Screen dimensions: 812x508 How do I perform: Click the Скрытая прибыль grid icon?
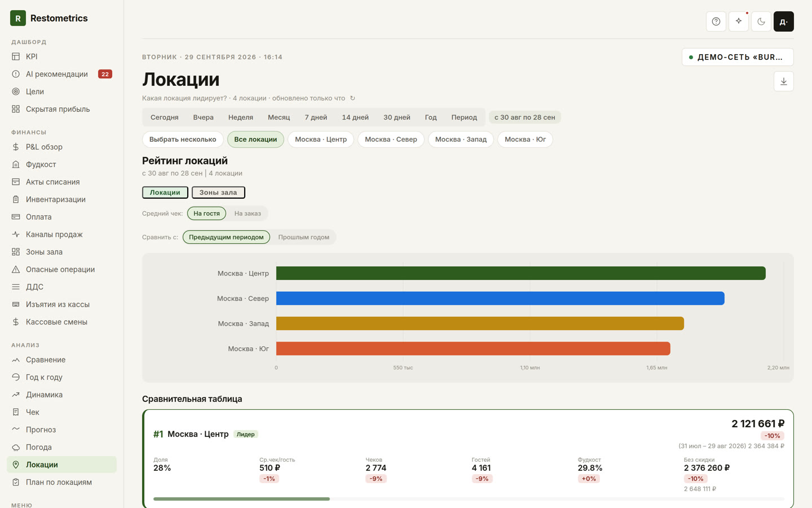(x=16, y=109)
